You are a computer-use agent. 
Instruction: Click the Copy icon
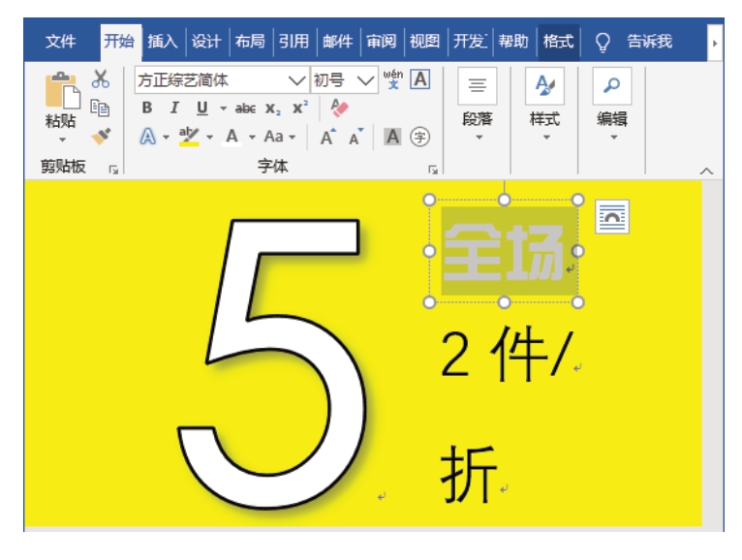tap(100, 108)
